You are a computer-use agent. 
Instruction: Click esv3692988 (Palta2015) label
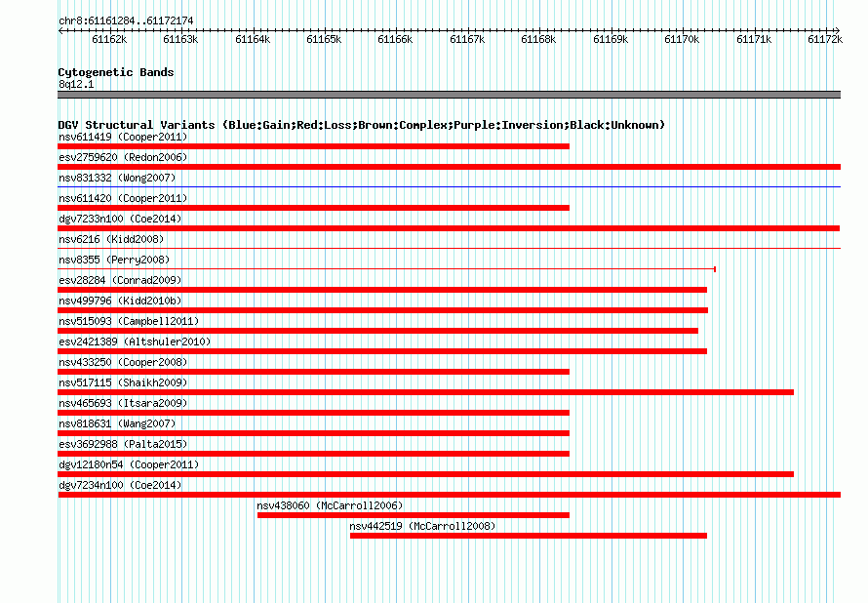pos(123,444)
